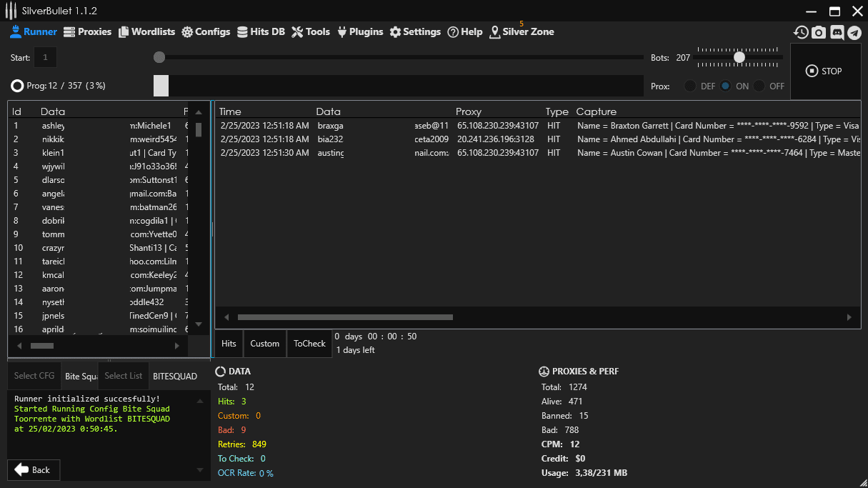Viewport: 868px width, 488px height.
Task: Click the Bots count slider handle
Action: pos(739,57)
